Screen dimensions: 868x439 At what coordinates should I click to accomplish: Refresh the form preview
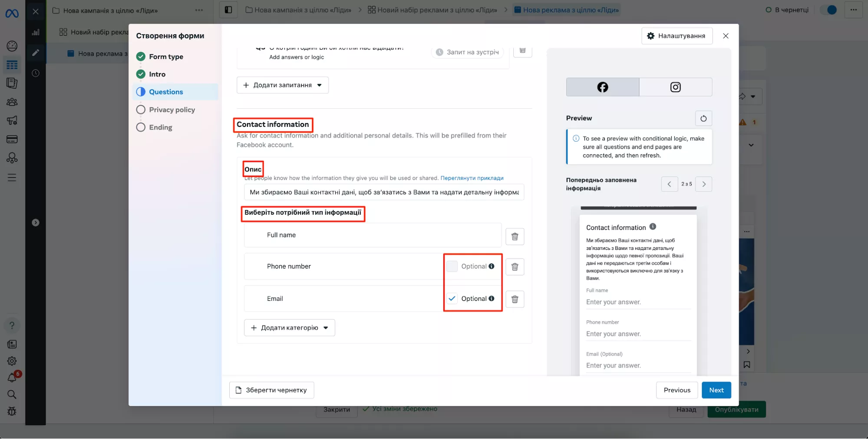pos(703,118)
